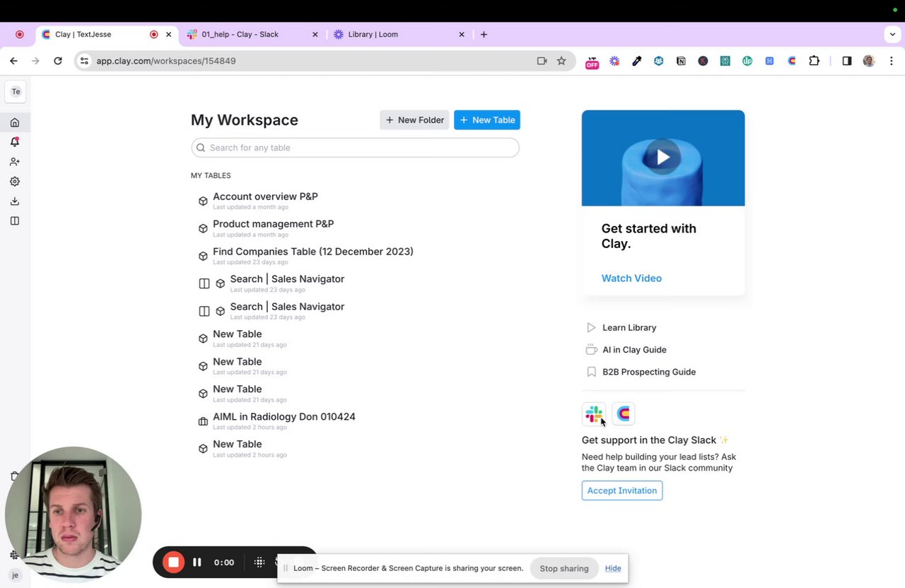Open a new browser tab
The width and height of the screenshot is (905, 588).
[x=484, y=34]
